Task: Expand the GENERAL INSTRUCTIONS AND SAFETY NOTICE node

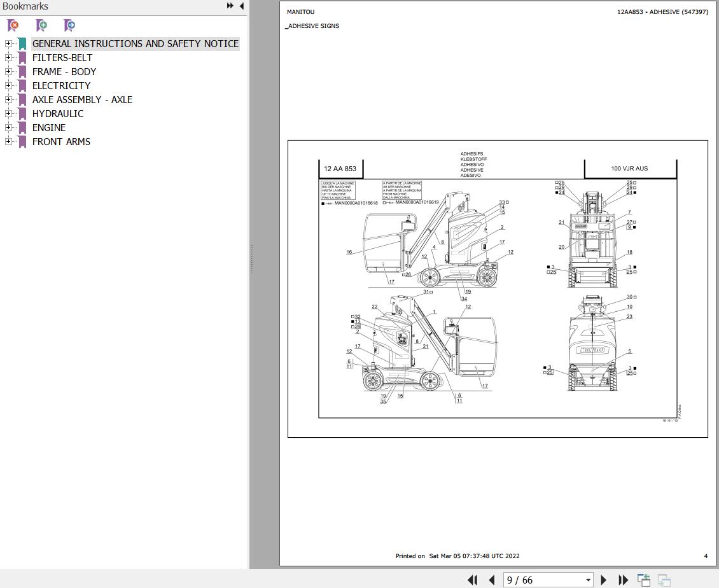Action: pos(8,43)
